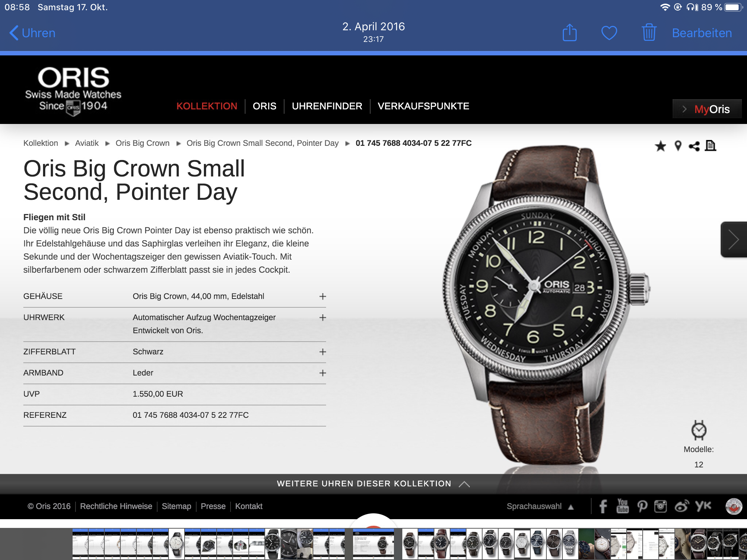Open the print/datasheet document icon
The height and width of the screenshot is (560, 747).
[x=710, y=146]
